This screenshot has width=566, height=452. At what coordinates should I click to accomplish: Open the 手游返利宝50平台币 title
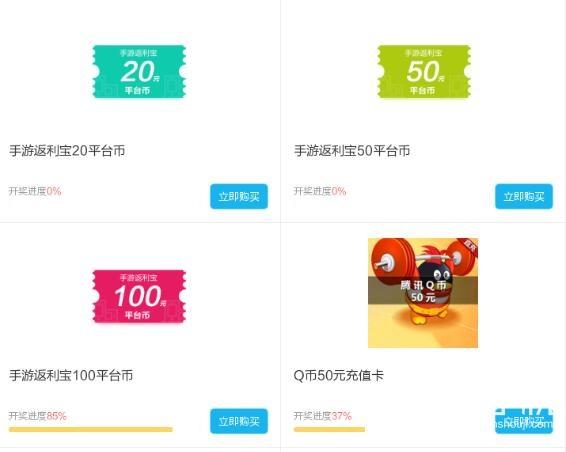click(352, 151)
